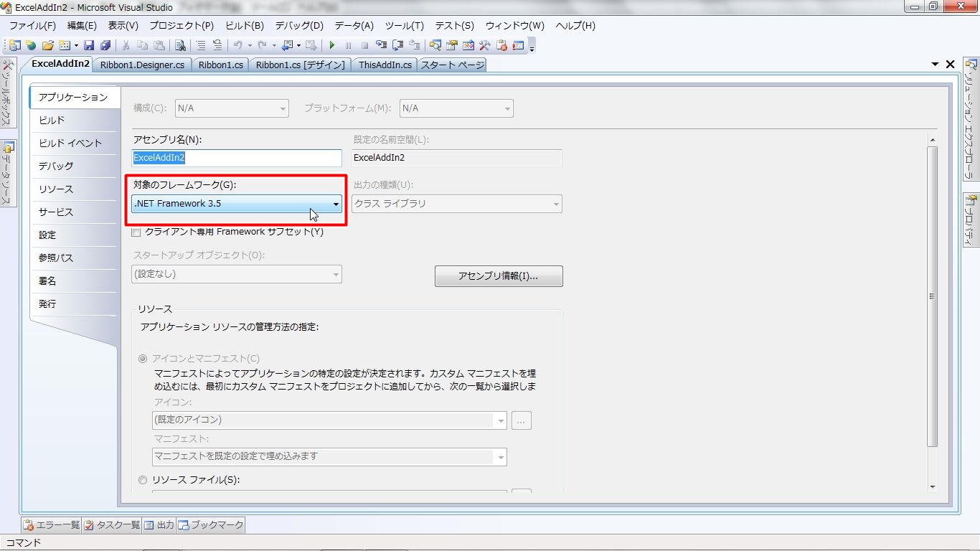This screenshot has height=551, width=980.
Task: Switch to Ribbon1.cs [デザイン] tab
Action: 300,65
